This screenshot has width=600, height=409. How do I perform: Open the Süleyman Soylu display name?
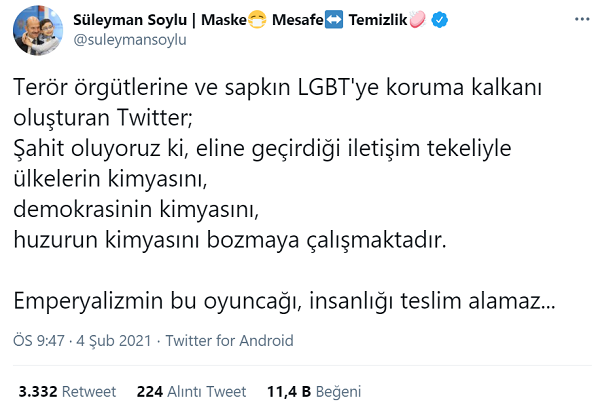pyautogui.click(x=130, y=20)
